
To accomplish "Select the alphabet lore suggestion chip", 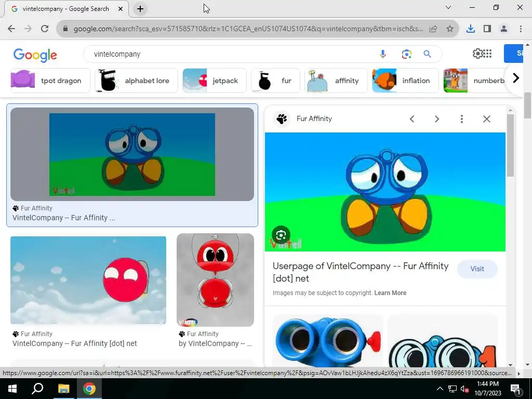I will point(136,81).
